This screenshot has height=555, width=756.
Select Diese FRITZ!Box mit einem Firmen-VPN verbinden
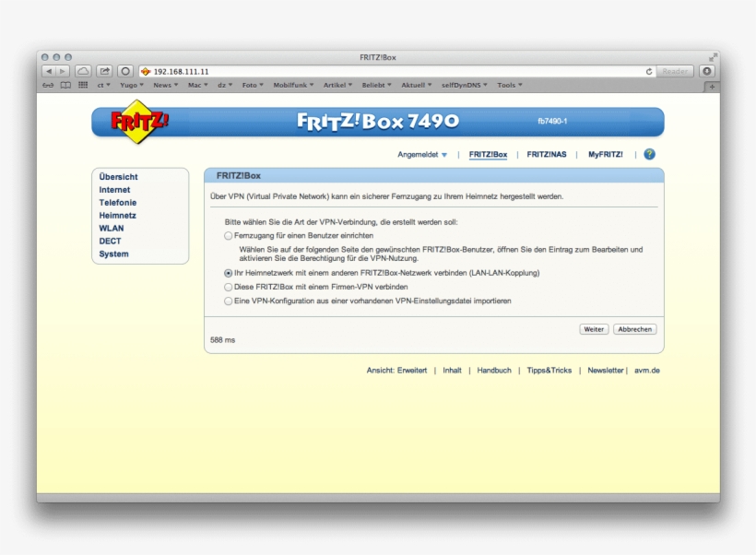tap(228, 288)
